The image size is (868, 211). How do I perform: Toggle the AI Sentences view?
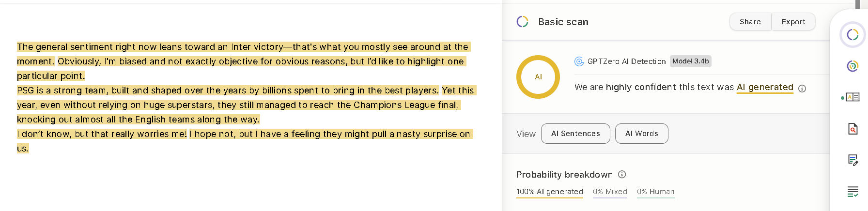pos(575,134)
